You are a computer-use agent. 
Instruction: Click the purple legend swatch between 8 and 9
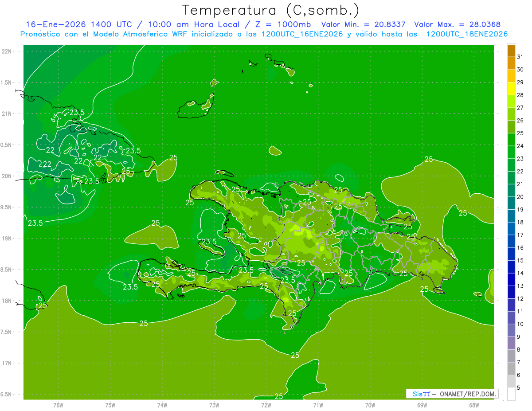point(511,343)
